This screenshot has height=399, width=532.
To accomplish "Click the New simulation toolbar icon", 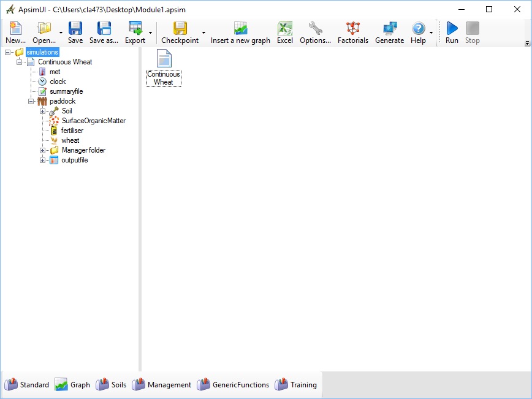I will point(15,28).
